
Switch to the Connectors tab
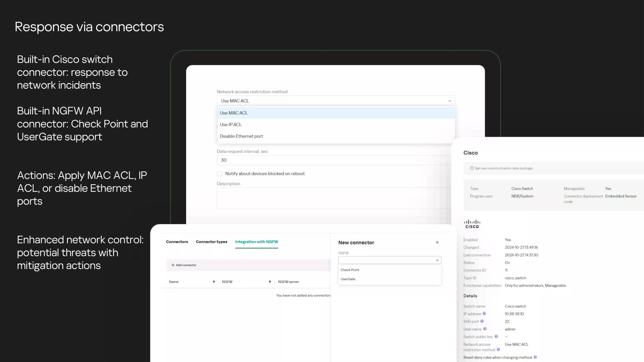click(x=177, y=242)
